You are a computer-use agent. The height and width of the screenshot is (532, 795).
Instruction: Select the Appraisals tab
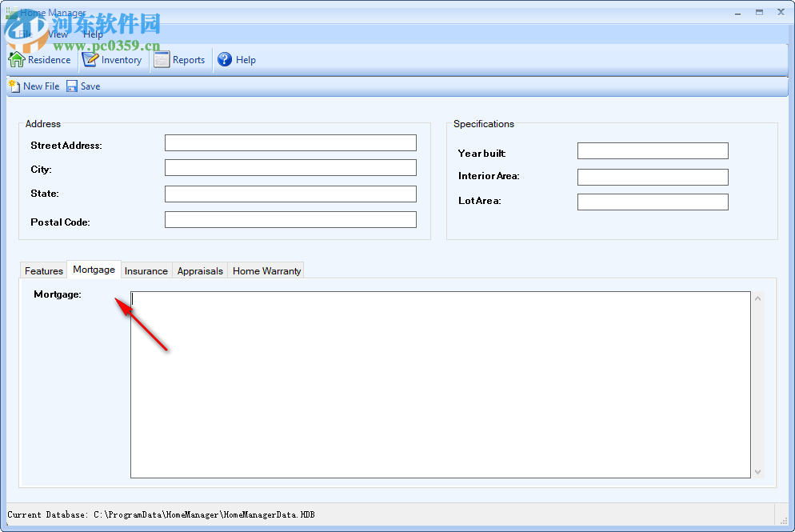tap(199, 270)
